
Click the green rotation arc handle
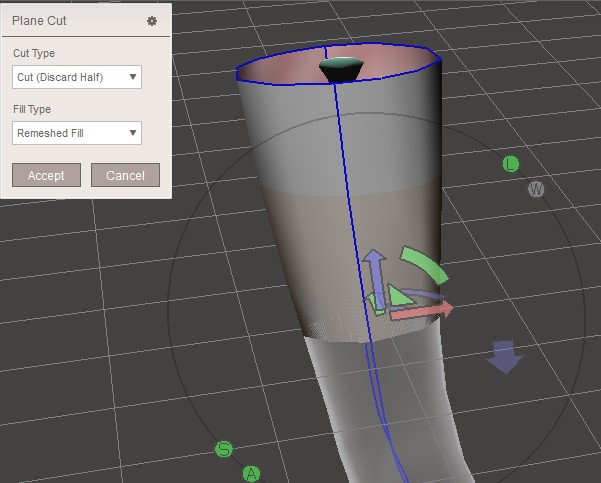point(424,265)
